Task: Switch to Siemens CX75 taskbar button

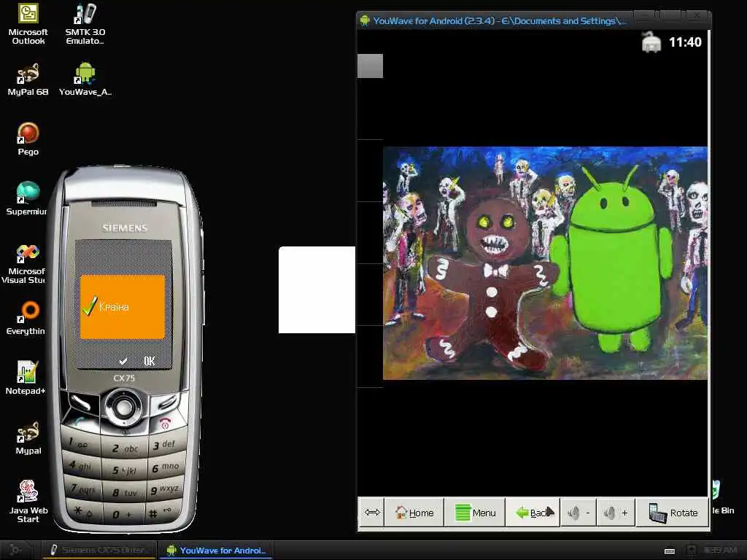Action: [x=99, y=550]
